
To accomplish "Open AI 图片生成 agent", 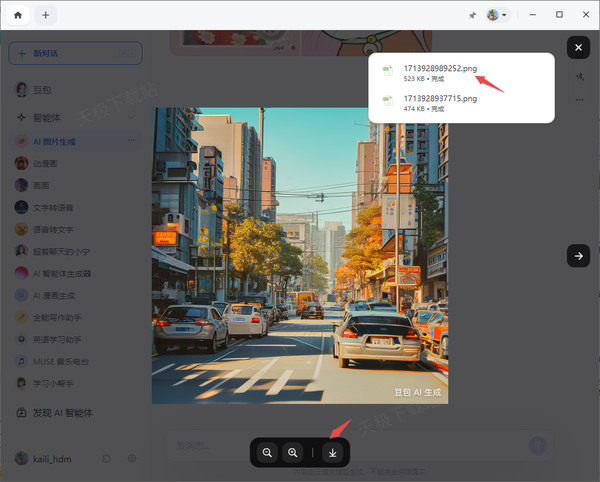I will tap(60, 141).
